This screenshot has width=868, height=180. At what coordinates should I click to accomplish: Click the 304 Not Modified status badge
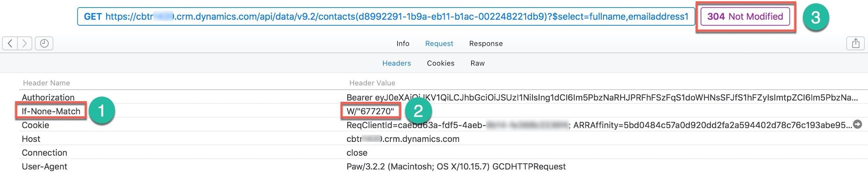pyautogui.click(x=745, y=17)
